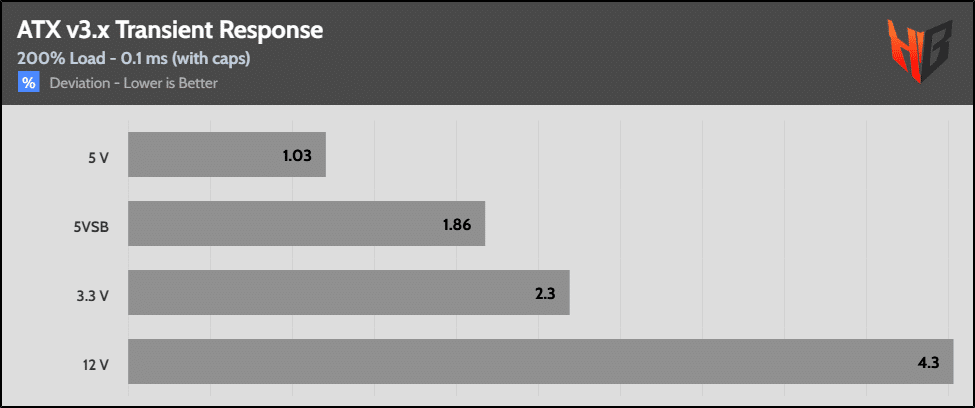Select the 5VSB bar

[307, 223]
